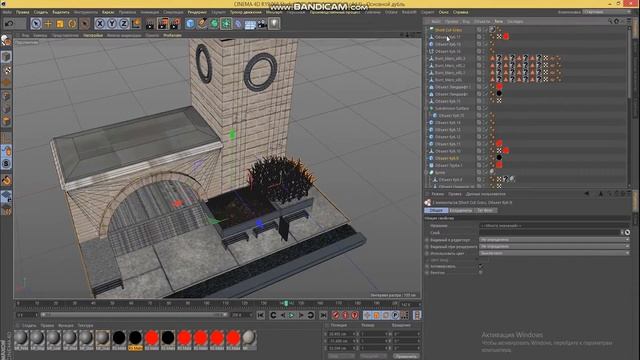Activate the Scale tool icon
Image resolution: width=640 pixels, height=360 pixels.
[x=60, y=24]
